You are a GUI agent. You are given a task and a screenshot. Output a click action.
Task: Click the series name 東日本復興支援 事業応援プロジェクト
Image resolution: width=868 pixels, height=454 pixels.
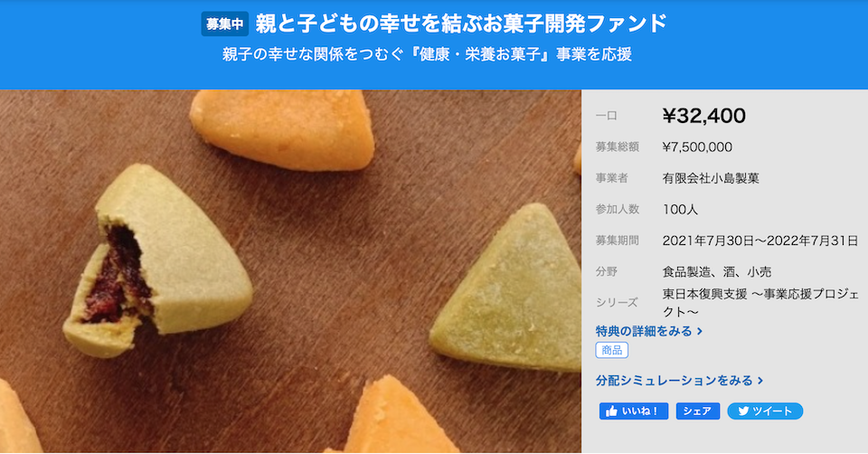[760, 303]
